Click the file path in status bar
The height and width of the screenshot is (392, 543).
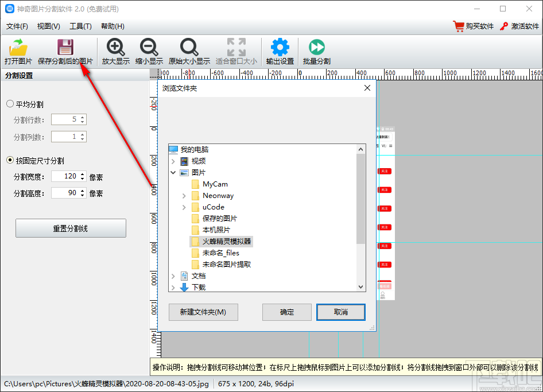[106, 384]
